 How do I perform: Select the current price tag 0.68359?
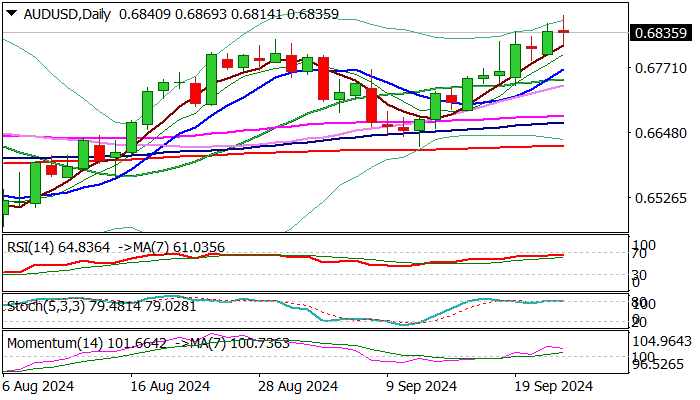660,33
